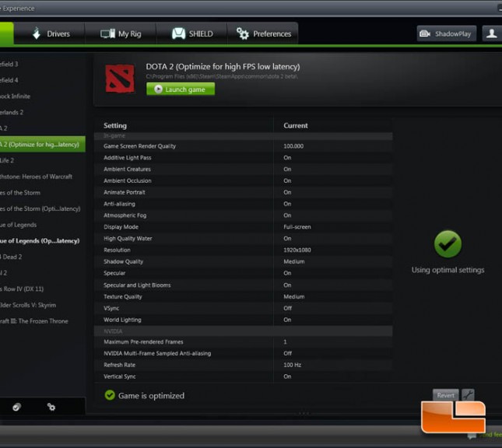This screenshot has width=502, height=448.
Task: Select Elder Scrolls V: Skyrim entry
Action: (x=43, y=305)
